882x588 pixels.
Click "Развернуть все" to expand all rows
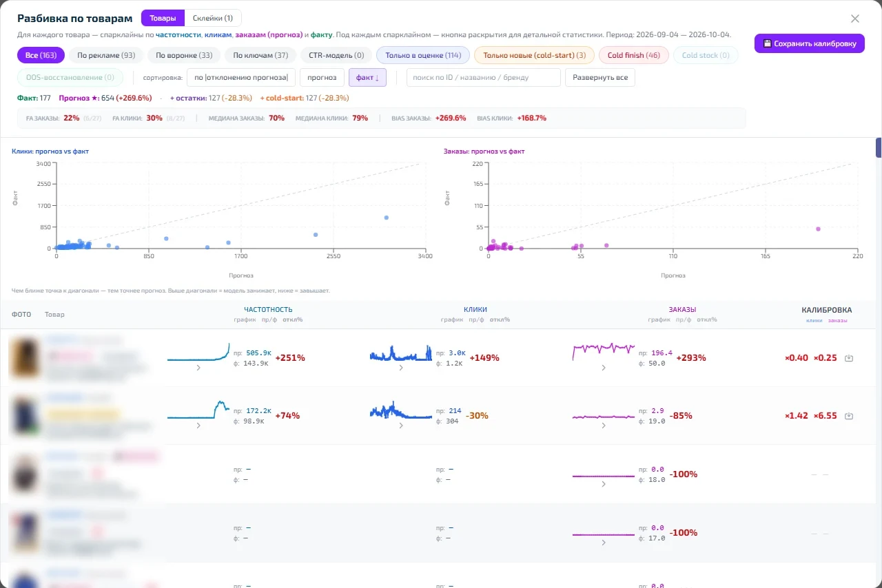point(600,78)
